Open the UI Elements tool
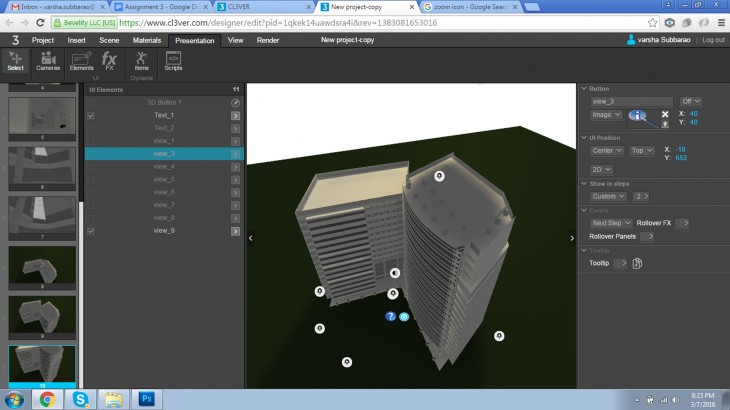Viewport: 730px width, 410px height. 82,61
